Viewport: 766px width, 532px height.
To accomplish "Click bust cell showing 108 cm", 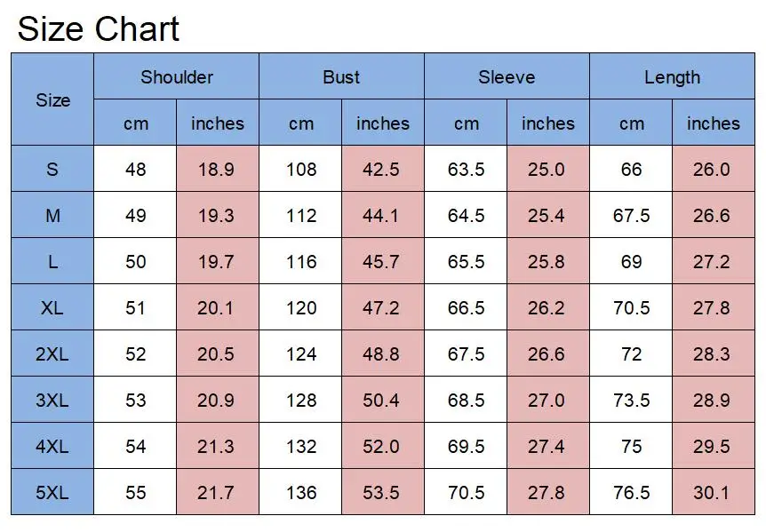I will pos(300,169).
